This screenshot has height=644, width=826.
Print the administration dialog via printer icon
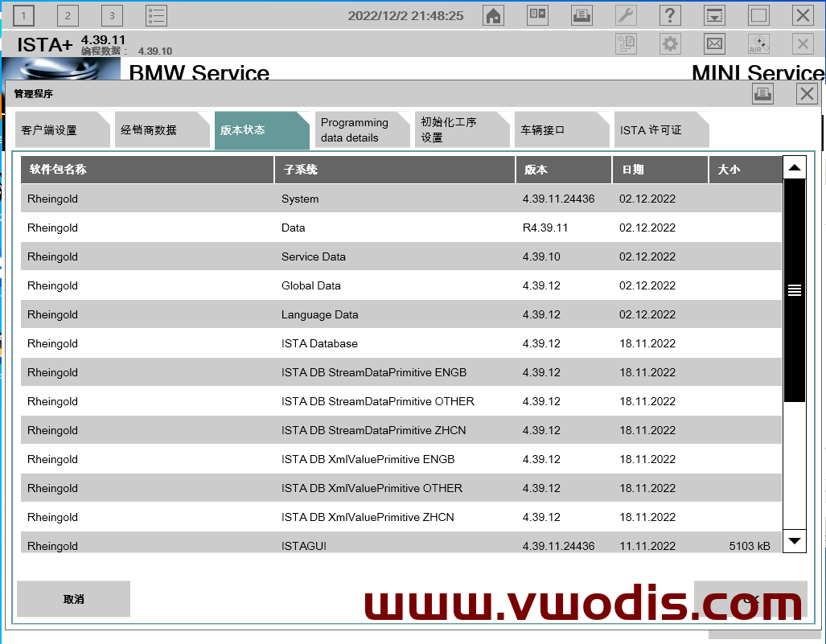tap(762, 94)
